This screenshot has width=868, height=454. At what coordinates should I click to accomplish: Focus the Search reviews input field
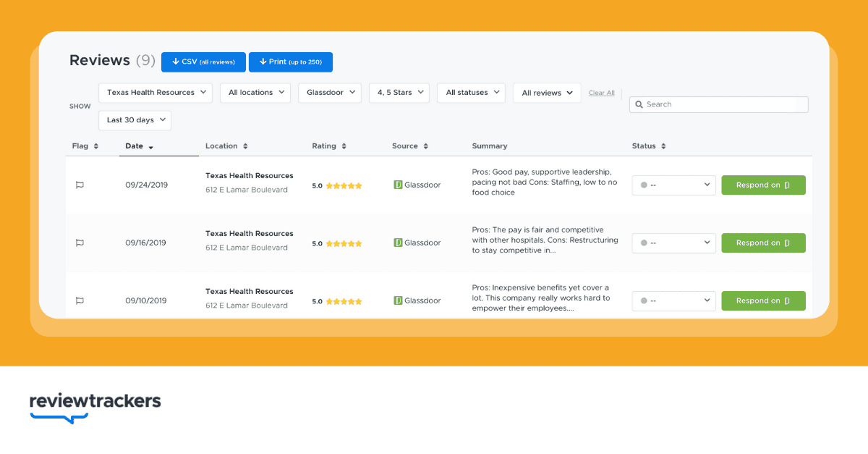point(723,105)
